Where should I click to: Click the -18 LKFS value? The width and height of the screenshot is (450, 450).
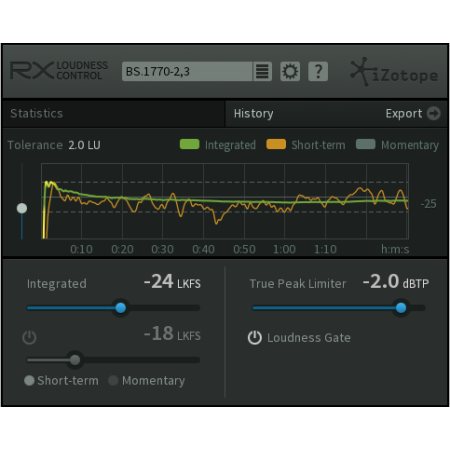pyautogui.click(x=172, y=334)
